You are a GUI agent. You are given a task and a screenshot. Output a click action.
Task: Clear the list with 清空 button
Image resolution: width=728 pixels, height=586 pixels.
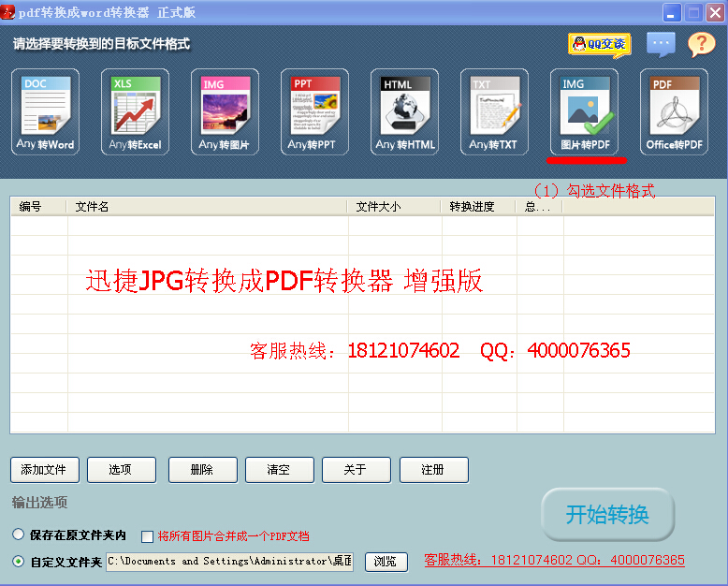pos(280,470)
